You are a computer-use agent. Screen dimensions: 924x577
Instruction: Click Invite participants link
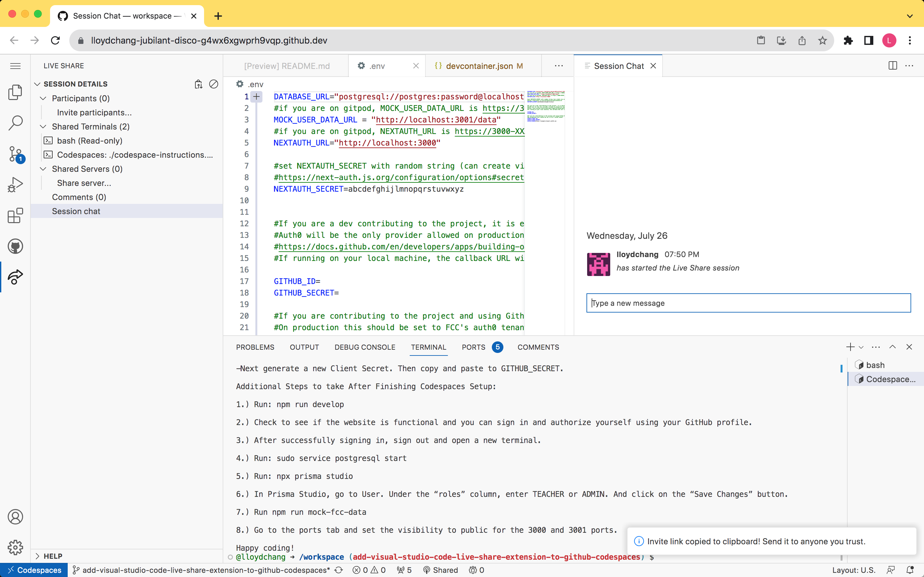tap(94, 112)
